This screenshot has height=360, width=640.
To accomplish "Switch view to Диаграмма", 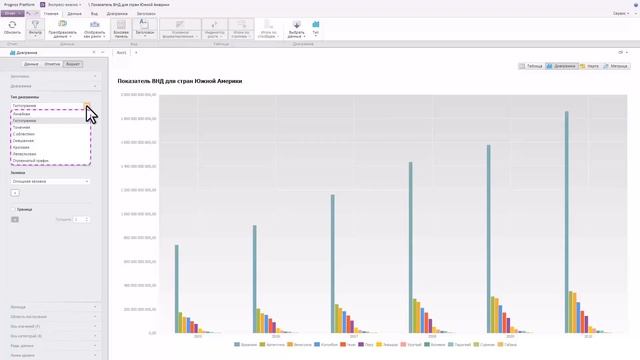I will click(x=561, y=66).
